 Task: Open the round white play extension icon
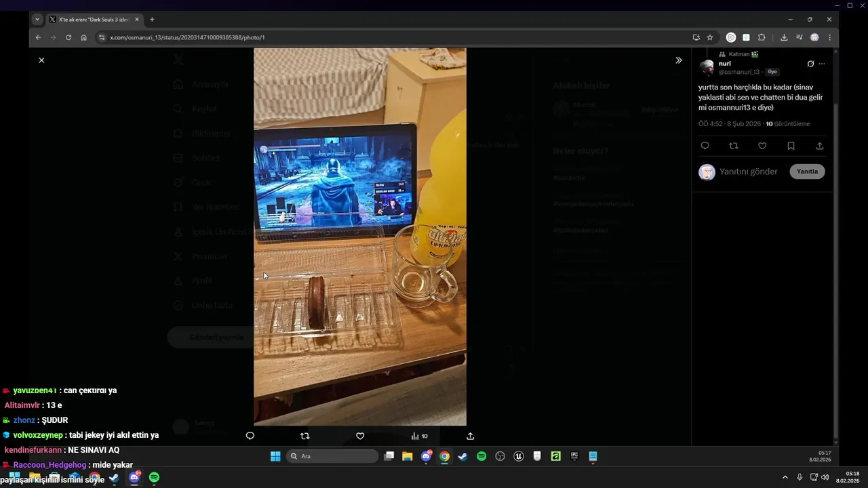tap(731, 37)
